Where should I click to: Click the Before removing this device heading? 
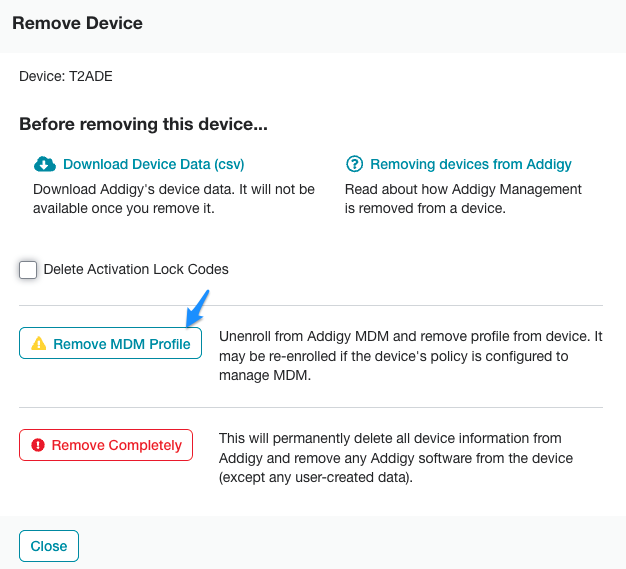(143, 126)
